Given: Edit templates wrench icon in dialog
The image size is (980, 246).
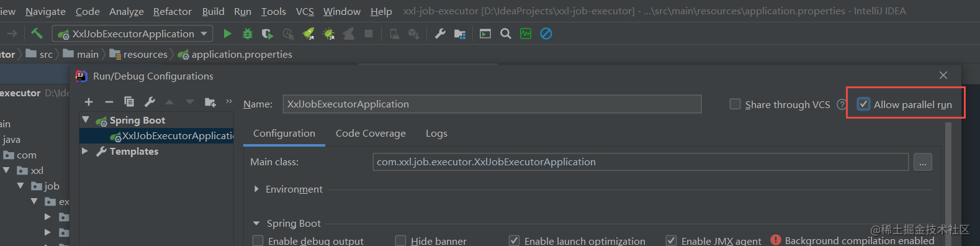Looking at the screenshot, I should pos(150,101).
